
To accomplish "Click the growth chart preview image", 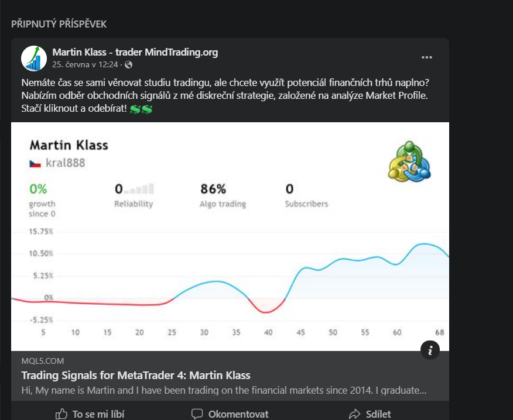I will [x=230, y=237].
